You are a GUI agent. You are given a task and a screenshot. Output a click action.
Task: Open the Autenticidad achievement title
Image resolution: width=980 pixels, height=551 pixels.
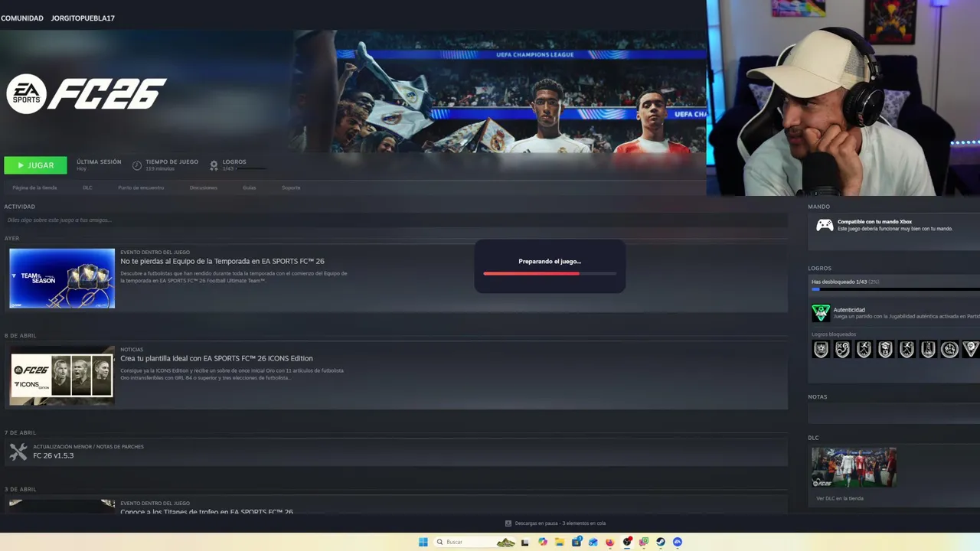pyautogui.click(x=849, y=310)
